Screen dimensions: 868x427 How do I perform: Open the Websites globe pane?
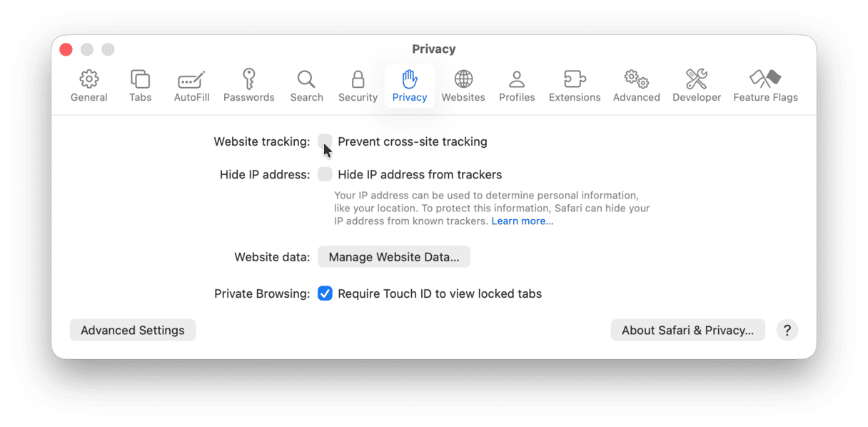[463, 86]
